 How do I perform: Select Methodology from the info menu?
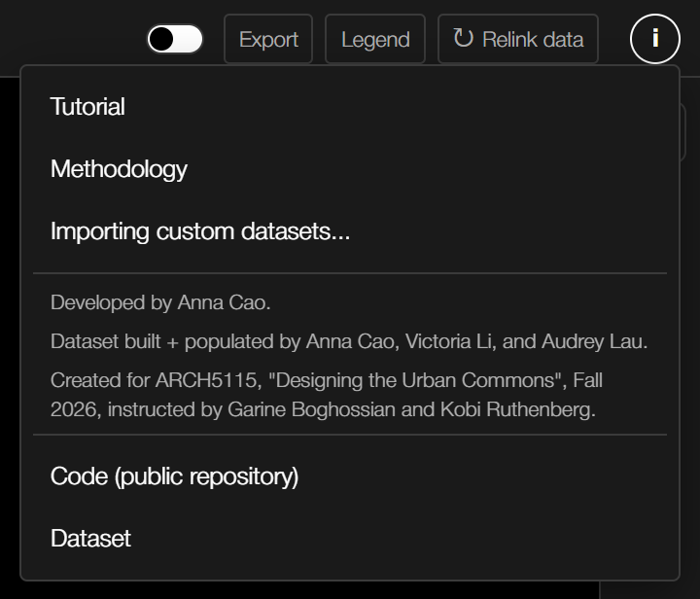point(350,169)
